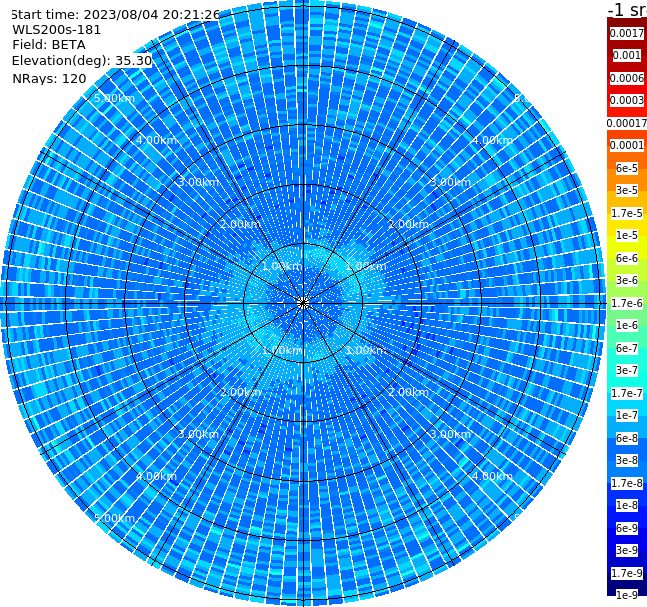Click the lower-right 3.00km range label
Image resolution: width=647 pixels, height=607 pixels.
click(x=451, y=434)
